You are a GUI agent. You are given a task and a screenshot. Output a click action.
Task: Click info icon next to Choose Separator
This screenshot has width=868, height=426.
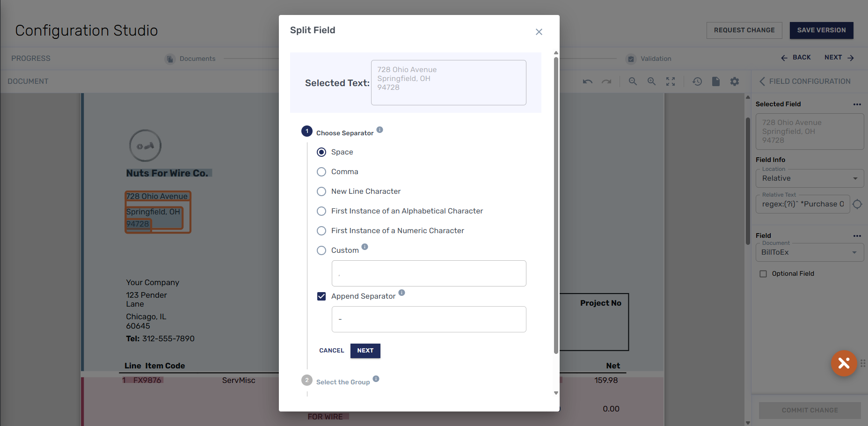coord(380,130)
